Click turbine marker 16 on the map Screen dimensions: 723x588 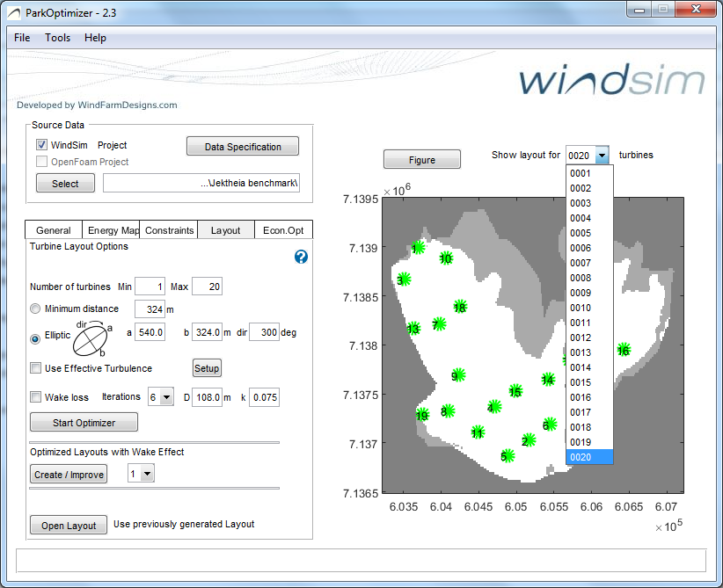624,350
